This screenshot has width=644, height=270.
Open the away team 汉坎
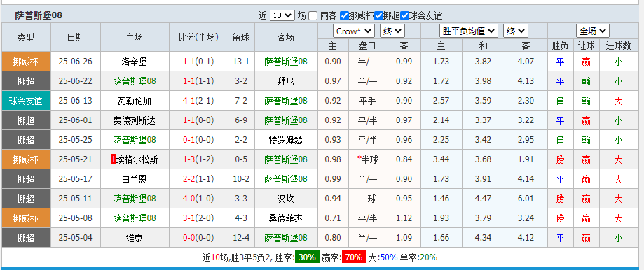[286, 199]
